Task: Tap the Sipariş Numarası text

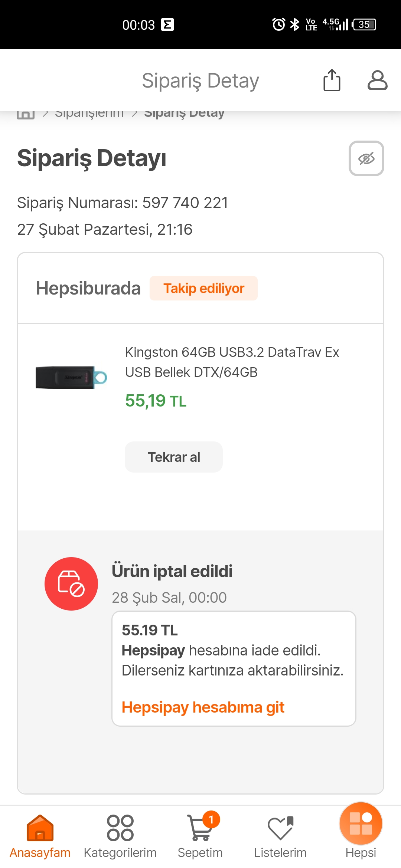Action: click(123, 203)
